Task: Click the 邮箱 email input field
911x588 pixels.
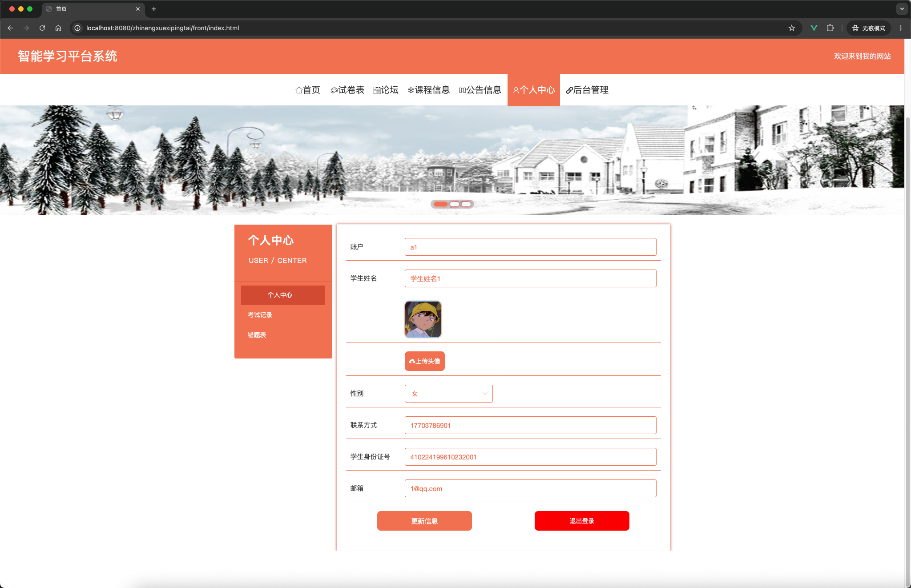Action: [530, 488]
